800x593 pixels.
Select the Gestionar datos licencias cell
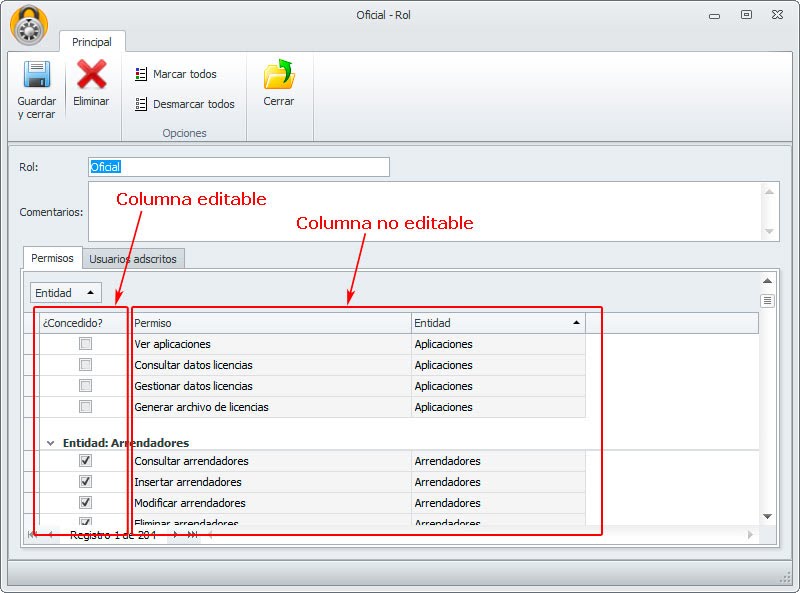(x=271, y=386)
